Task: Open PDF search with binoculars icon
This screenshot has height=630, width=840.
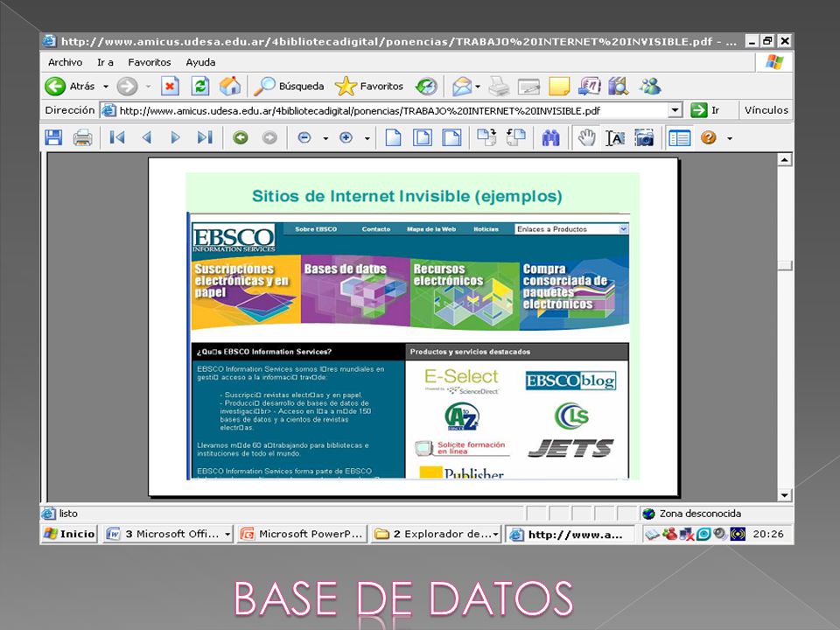Action: click(550, 137)
